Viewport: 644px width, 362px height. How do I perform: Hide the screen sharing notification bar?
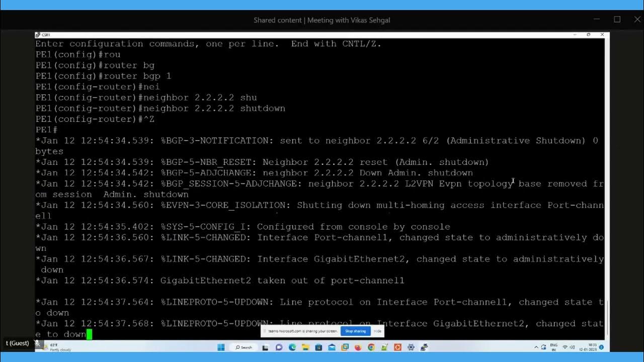click(377, 331)
